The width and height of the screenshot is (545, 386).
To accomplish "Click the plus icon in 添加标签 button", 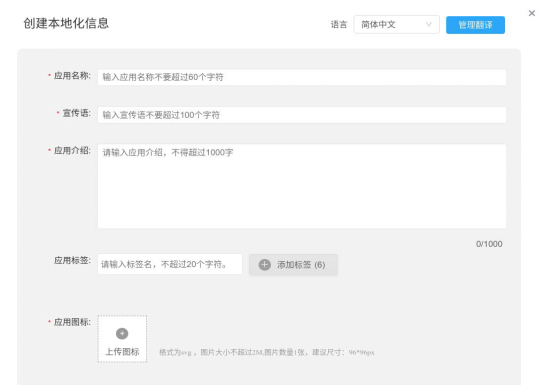I will 265,265.
